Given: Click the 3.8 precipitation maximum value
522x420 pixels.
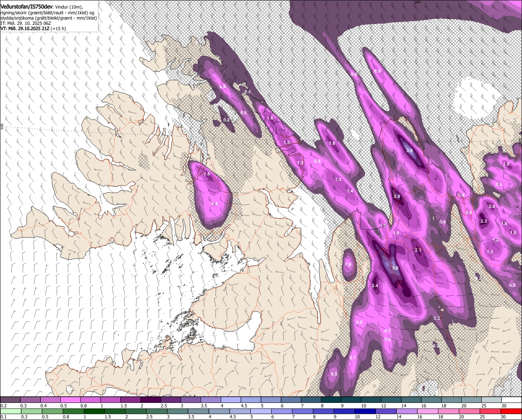Looking at the screenshot, I should coord(395,268).
